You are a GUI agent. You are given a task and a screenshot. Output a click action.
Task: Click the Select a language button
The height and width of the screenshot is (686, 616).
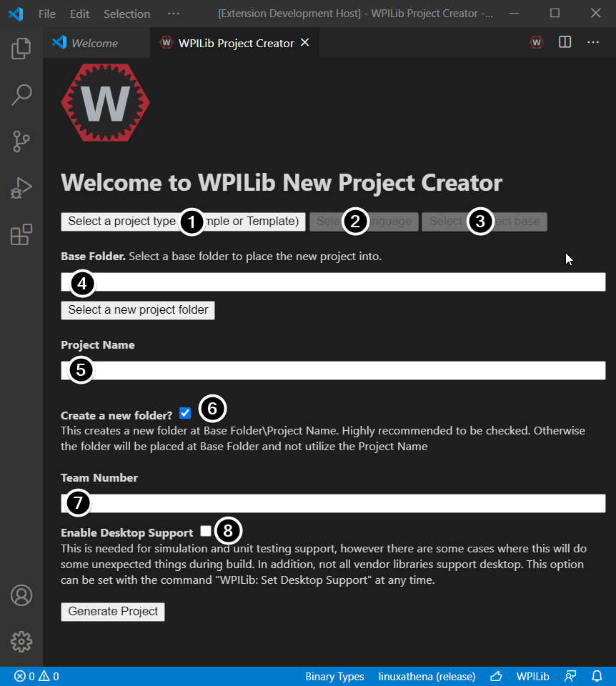coord(364,222)
